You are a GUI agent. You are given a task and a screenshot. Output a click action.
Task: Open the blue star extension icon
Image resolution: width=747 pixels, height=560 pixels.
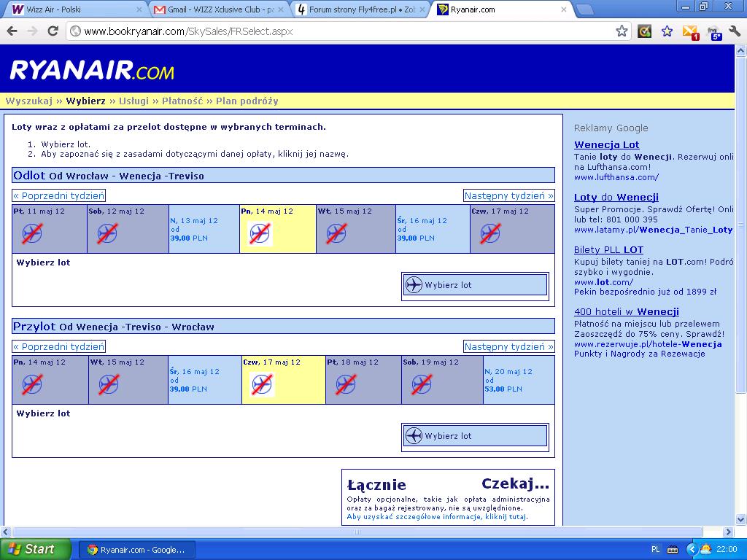click(x=667, y=31)
